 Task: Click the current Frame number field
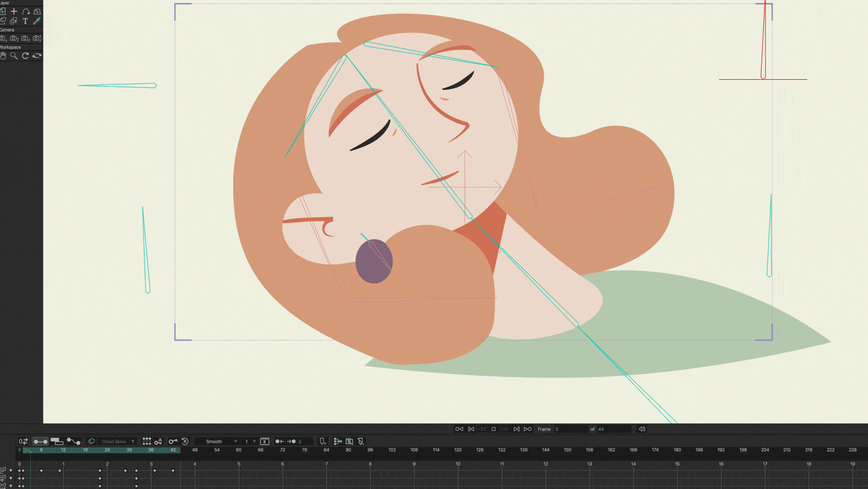click(x=569, y=429)
